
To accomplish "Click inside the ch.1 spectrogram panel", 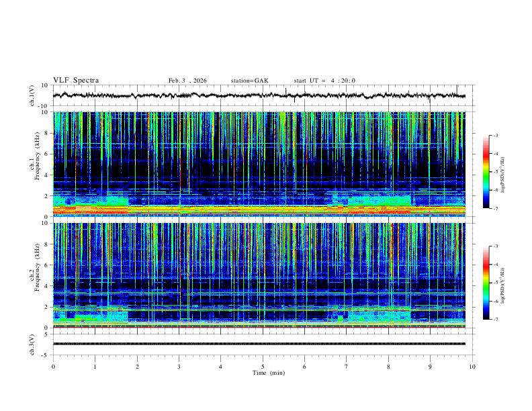I will tap(259, 164).
